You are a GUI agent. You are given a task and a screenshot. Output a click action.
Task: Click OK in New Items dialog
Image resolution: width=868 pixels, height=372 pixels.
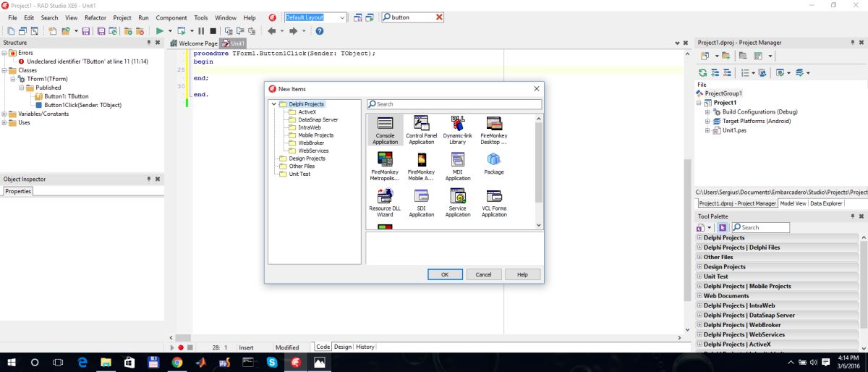point(445,274)
